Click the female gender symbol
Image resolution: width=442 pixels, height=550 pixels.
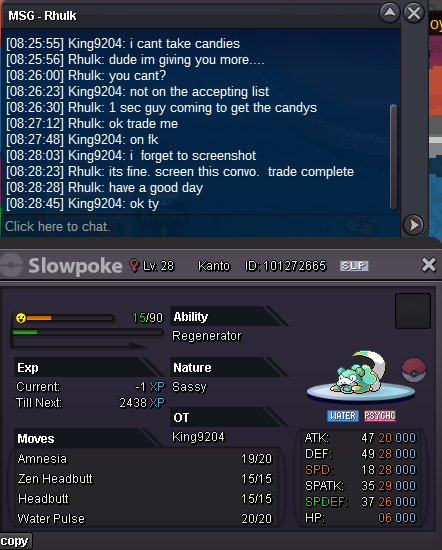(x=134, y=265)
